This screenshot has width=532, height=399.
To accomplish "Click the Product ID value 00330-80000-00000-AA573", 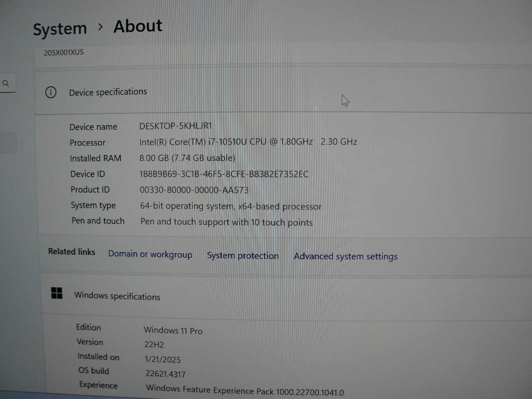I will point(194,190).
